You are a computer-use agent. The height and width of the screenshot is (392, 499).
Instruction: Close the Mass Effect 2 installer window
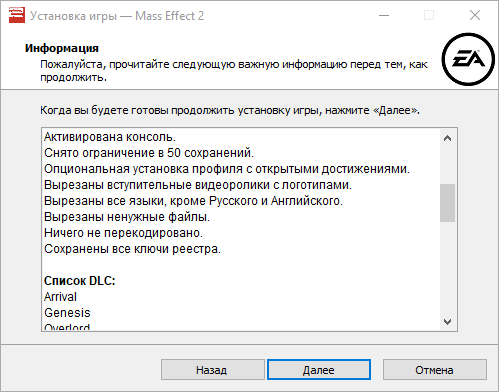pyautogui.click(x=475, y=15)
